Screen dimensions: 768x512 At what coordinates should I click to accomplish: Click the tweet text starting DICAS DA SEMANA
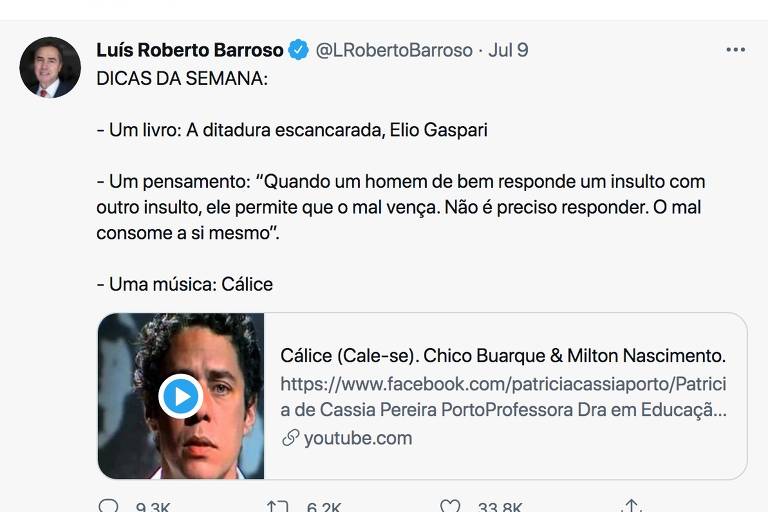[182, 79]
